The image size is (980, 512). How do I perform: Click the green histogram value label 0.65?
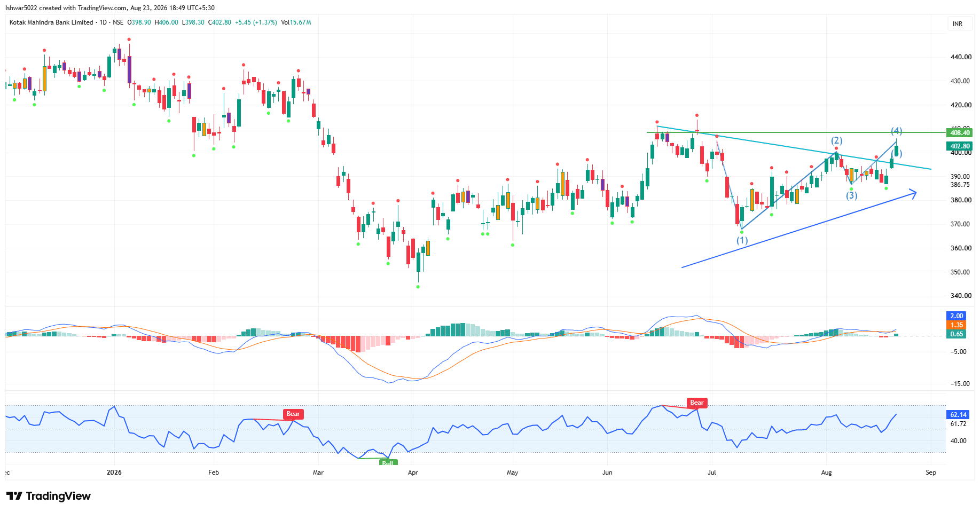[957, 334]
